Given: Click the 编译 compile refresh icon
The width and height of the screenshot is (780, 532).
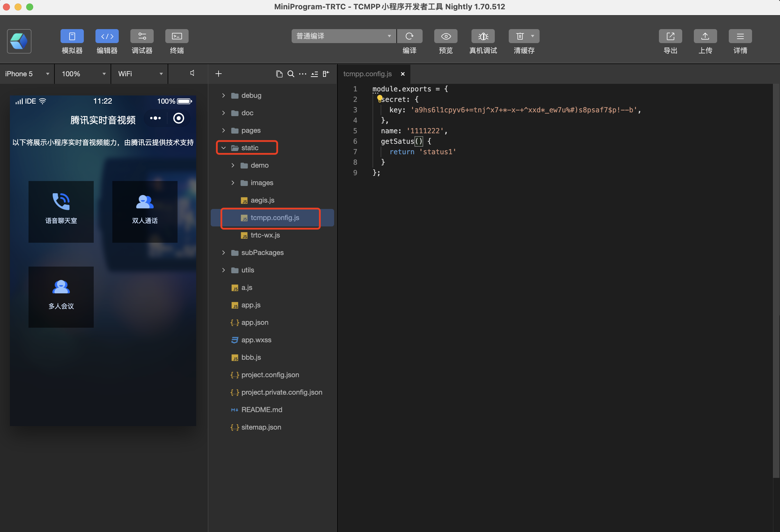Looking at the screenshot, I should (409, 36).
